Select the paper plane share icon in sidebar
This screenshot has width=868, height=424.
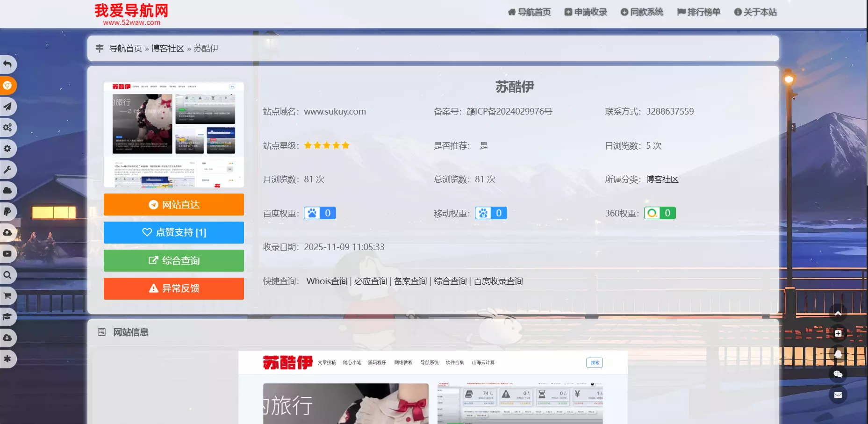pyautogui.click(x=8, y=107)
